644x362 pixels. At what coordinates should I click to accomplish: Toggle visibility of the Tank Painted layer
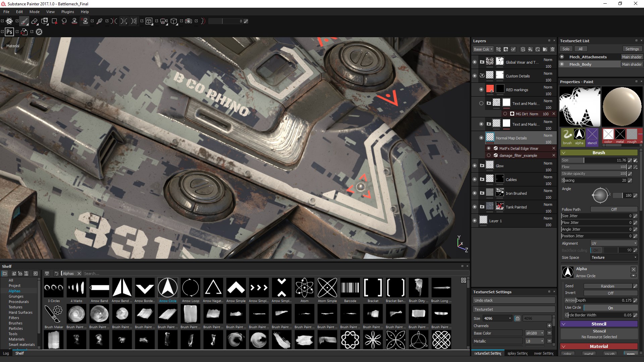(x=474, y=207)
